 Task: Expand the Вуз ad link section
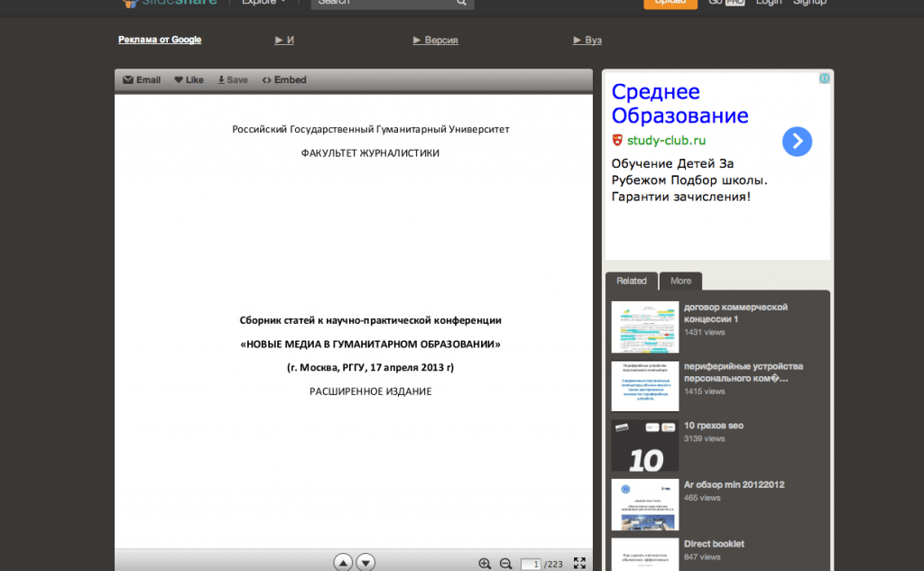(587, 40)
